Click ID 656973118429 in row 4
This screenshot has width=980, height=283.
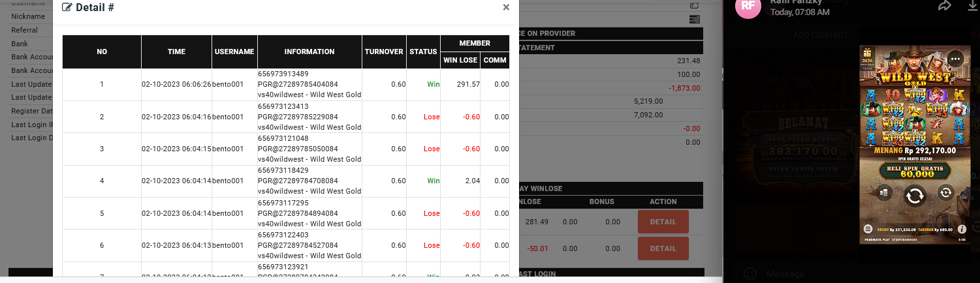[283, 170]
